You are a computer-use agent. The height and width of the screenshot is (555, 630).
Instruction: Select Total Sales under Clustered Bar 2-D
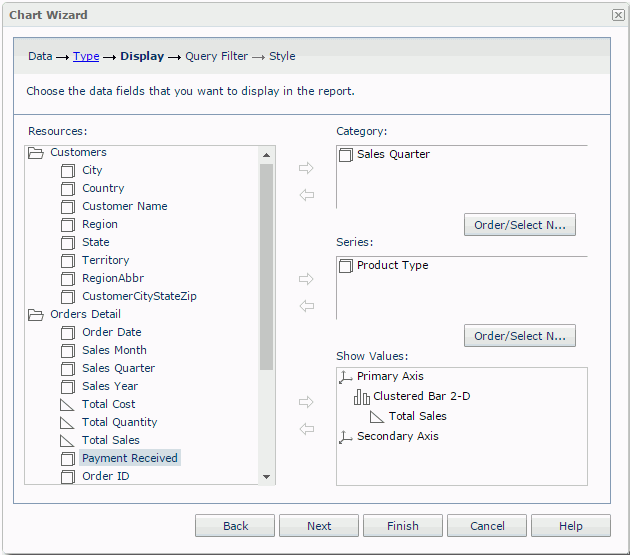point(417,416)
